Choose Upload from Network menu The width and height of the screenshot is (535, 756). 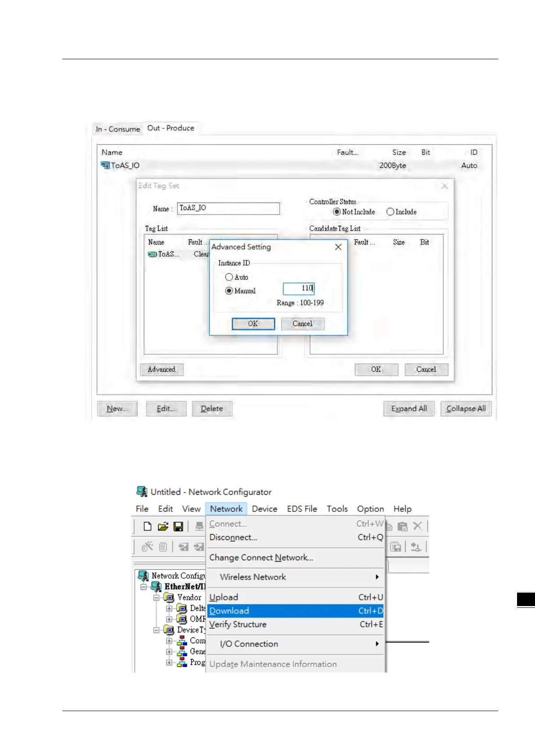click(296, 597)
